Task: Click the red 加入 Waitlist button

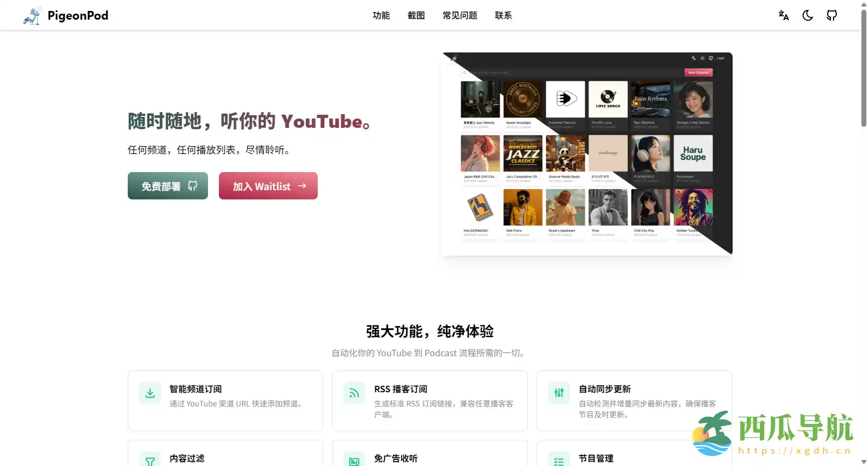Action: 268,186
